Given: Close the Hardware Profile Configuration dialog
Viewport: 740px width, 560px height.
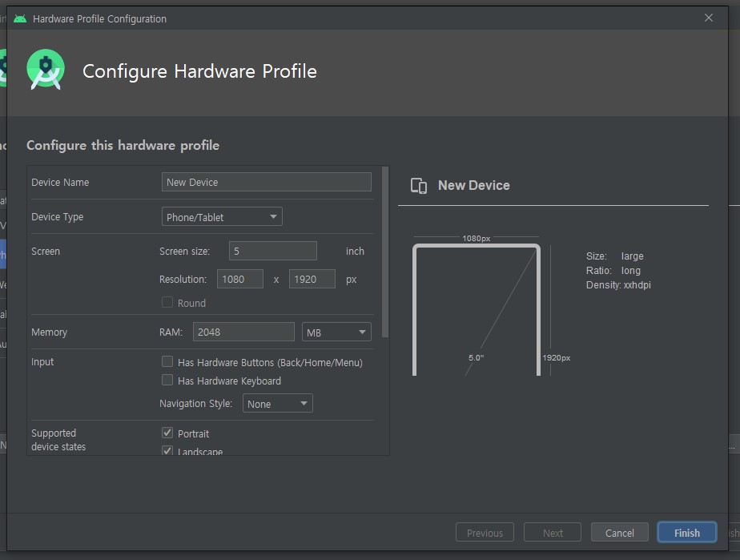Looking at the screenshot, I should (x=709, y=18).
